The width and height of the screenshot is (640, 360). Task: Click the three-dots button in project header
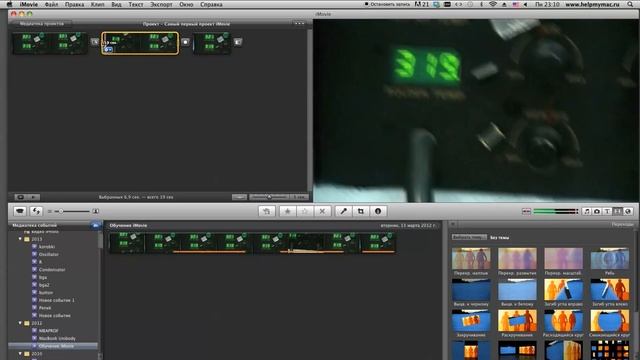[x=299, y=24]
